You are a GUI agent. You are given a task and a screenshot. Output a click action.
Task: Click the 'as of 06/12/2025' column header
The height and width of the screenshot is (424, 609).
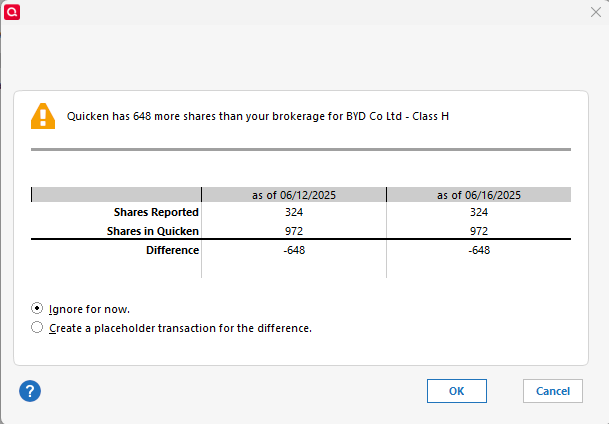[x=294, y=195]
